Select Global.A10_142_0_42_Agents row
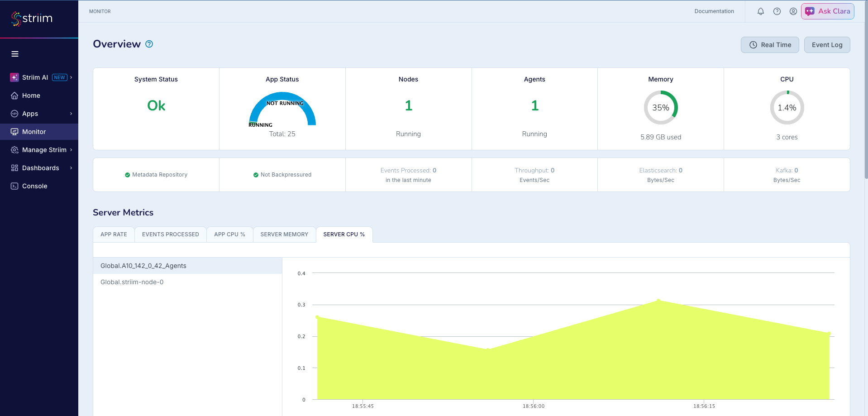 [x=188, y=266]
